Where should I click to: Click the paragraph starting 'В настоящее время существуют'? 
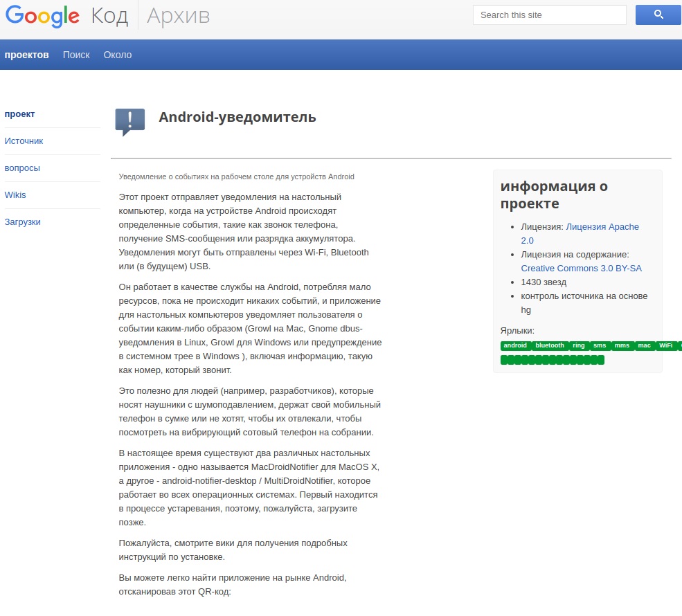tap(249, 488)
